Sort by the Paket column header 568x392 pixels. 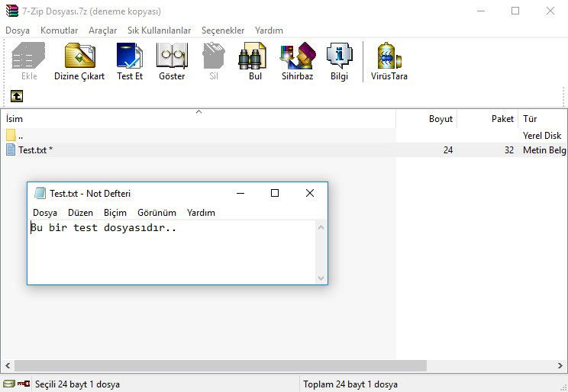tap(488, 119)
